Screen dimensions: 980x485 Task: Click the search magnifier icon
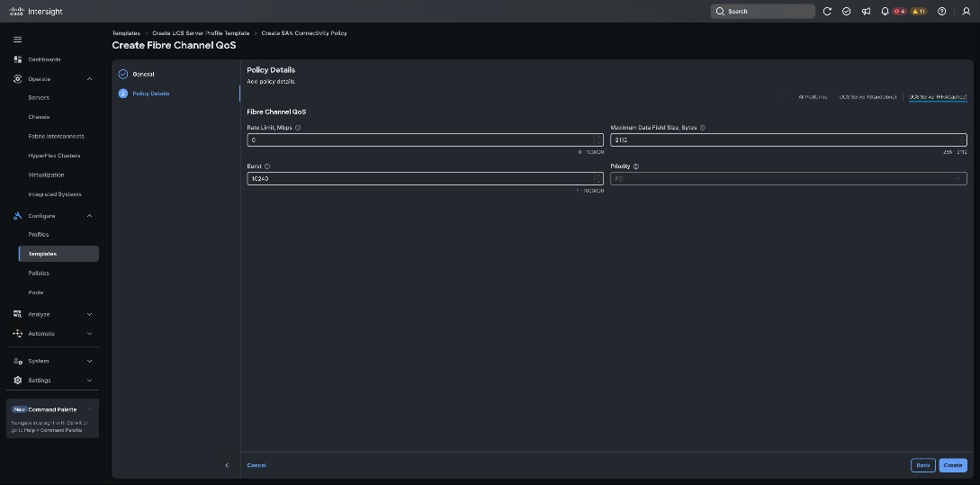click(720, 12)
